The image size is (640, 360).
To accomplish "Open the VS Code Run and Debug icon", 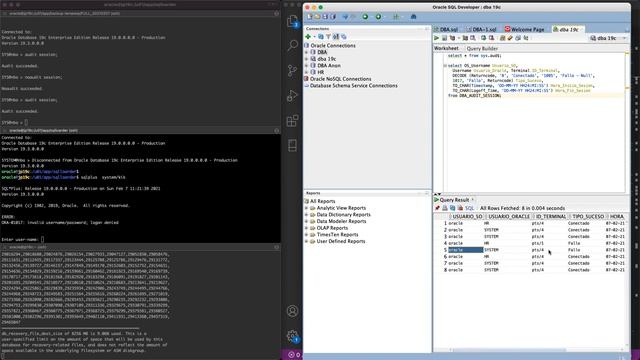I will 293,96.
